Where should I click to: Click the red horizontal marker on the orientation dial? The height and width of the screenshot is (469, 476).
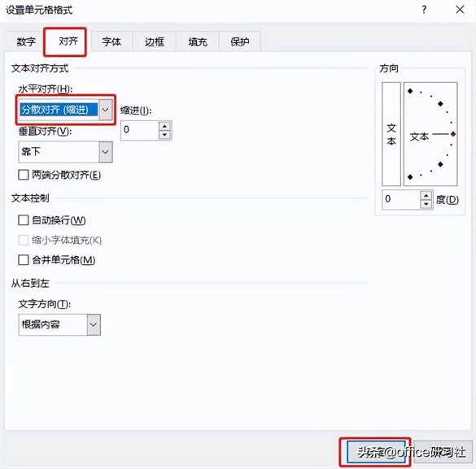tap(453, 134)
